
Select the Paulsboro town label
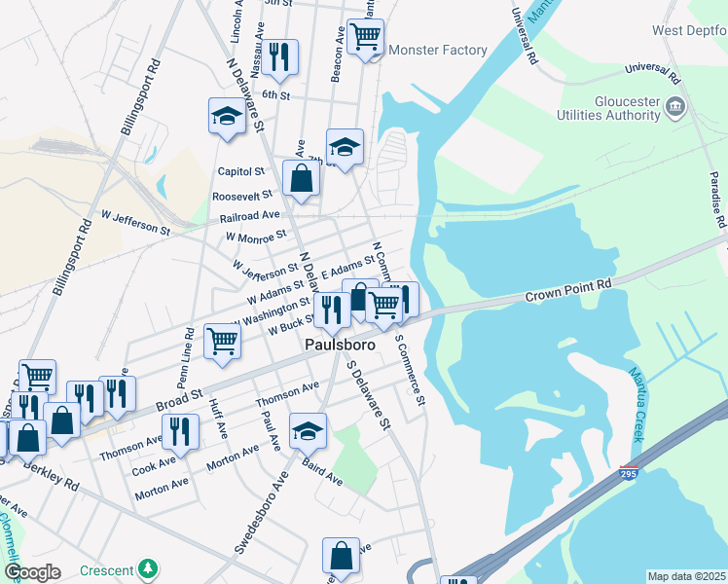coord(340,345)
